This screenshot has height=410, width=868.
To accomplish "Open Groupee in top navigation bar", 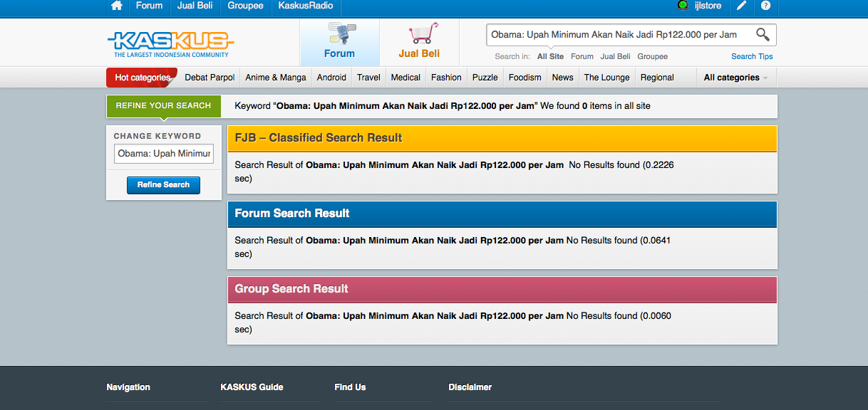I will coord(245,6).
